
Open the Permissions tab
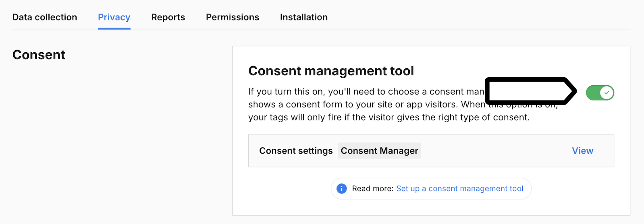pyautogui.click(x=233, y=17)
